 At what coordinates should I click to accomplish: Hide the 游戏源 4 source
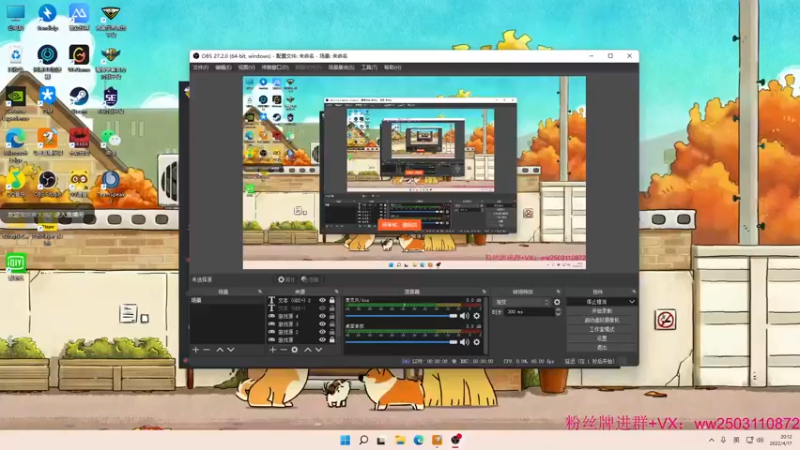point(322,316)
